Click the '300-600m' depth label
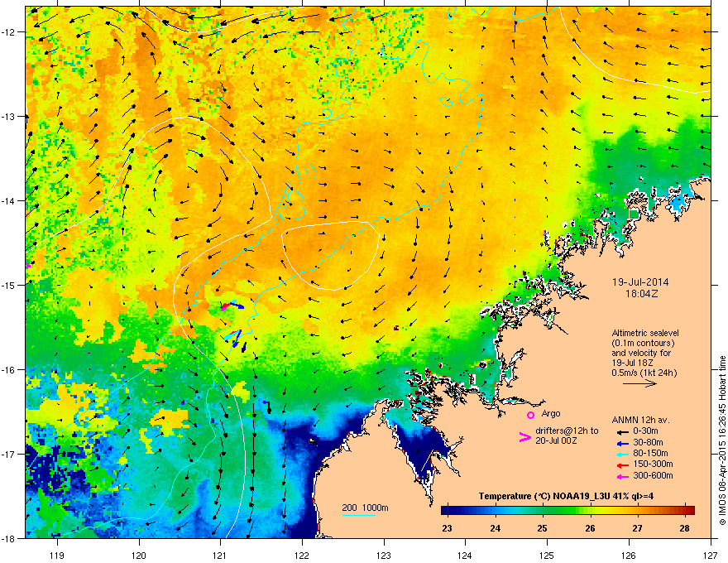 pos(653,476)
